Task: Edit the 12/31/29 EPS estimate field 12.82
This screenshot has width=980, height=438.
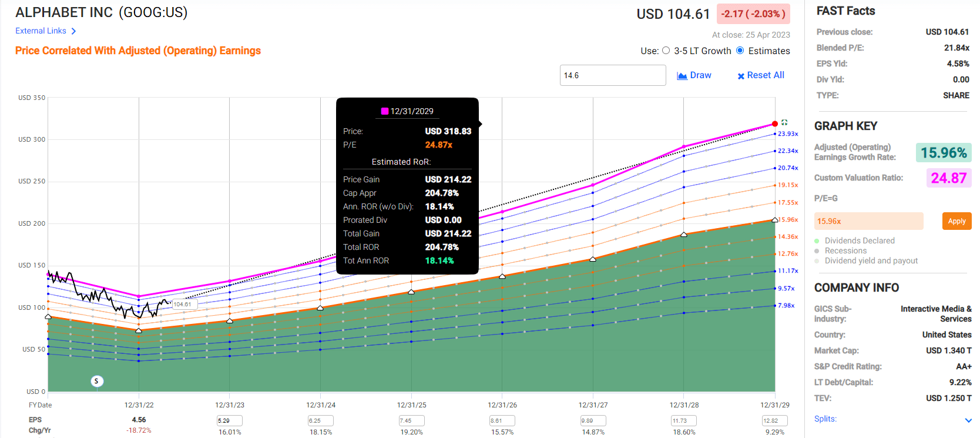Action: (x=775, y=420)
